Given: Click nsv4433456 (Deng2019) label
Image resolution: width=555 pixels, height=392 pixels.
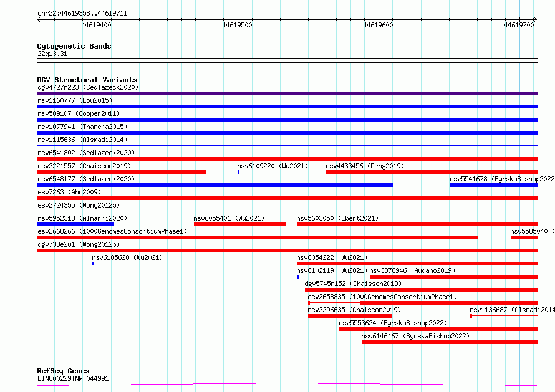Looking at the screenshot, I should pos(365,166).
